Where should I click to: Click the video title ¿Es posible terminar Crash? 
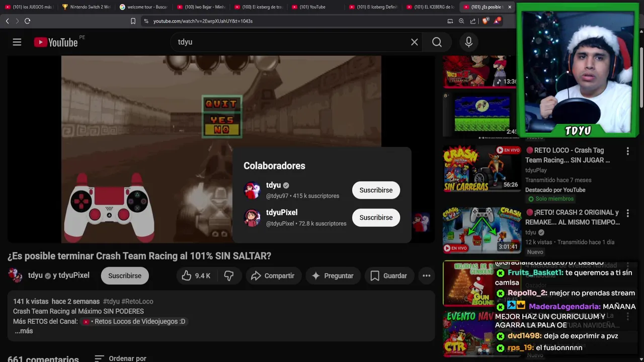(139, 256)
